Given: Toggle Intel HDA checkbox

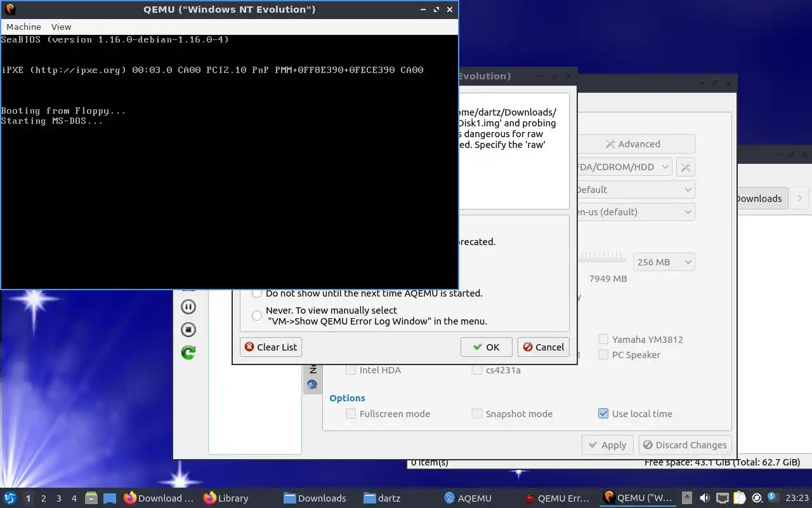Looking at the screenshot, I should coord(351,370).
